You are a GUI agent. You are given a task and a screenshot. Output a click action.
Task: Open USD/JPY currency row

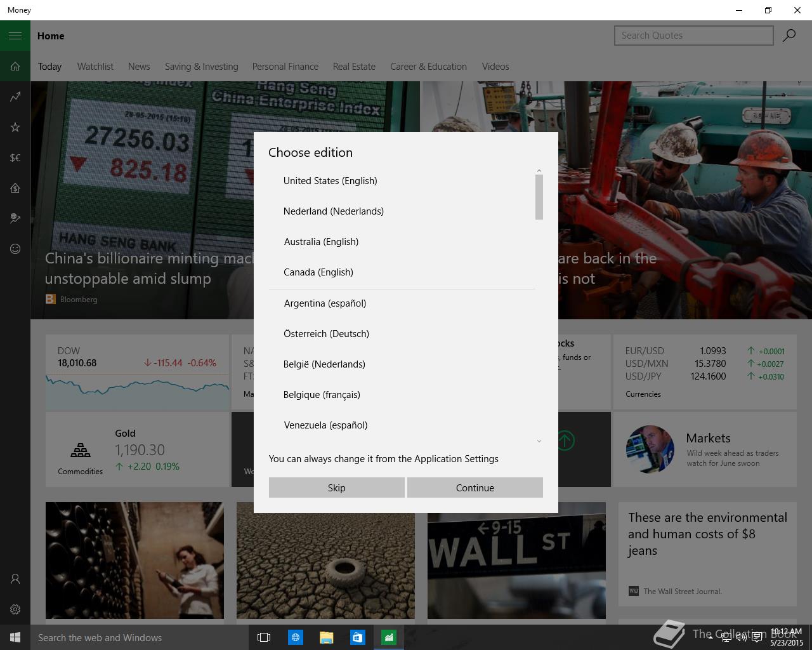tap(705, 376)
